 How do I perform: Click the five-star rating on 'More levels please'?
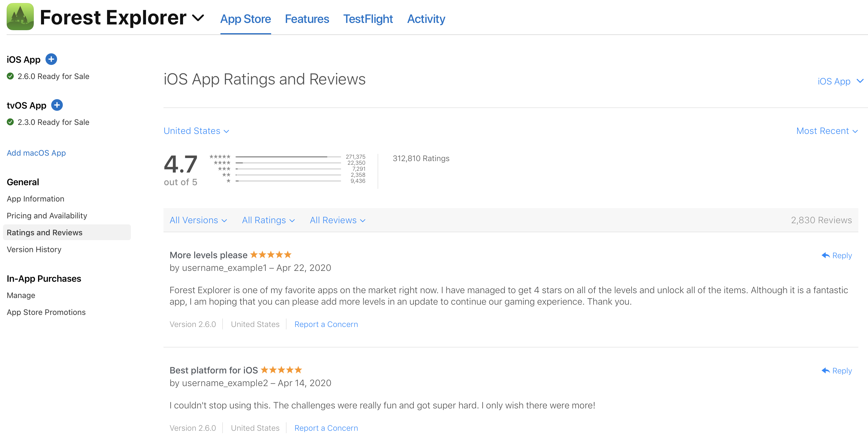pos(271,255)
